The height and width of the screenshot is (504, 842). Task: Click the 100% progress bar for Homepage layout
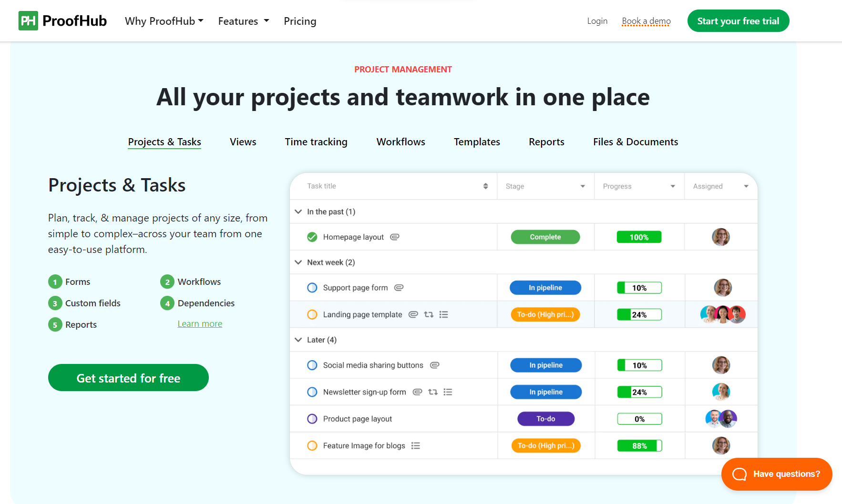(639, 237)
